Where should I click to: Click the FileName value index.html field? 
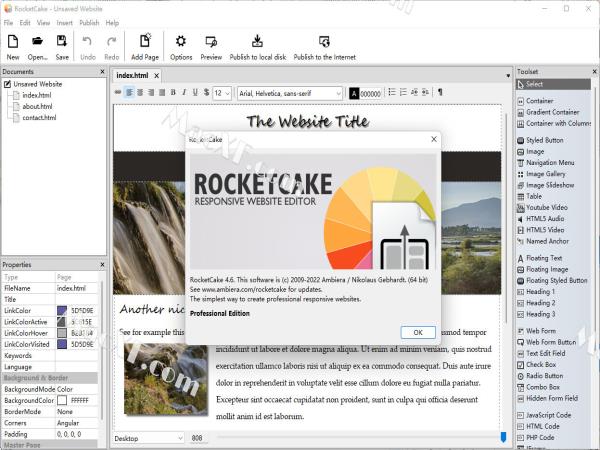[x=77, y=288]
